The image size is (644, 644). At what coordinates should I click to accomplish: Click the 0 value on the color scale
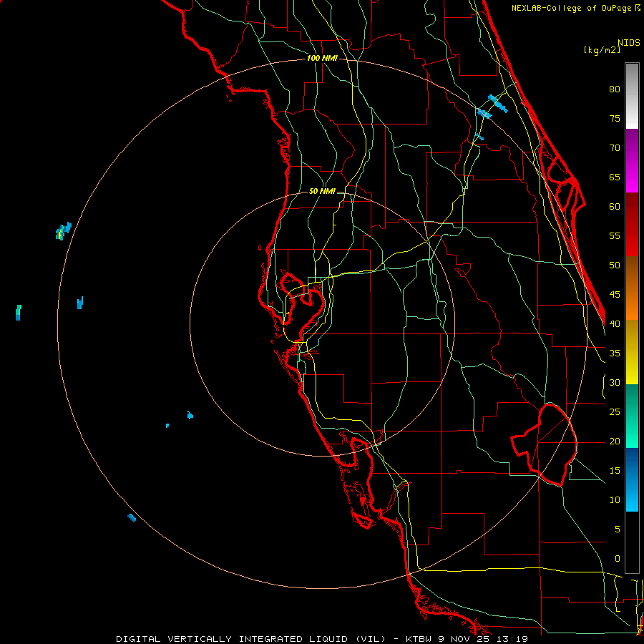[x=618, y=559]
